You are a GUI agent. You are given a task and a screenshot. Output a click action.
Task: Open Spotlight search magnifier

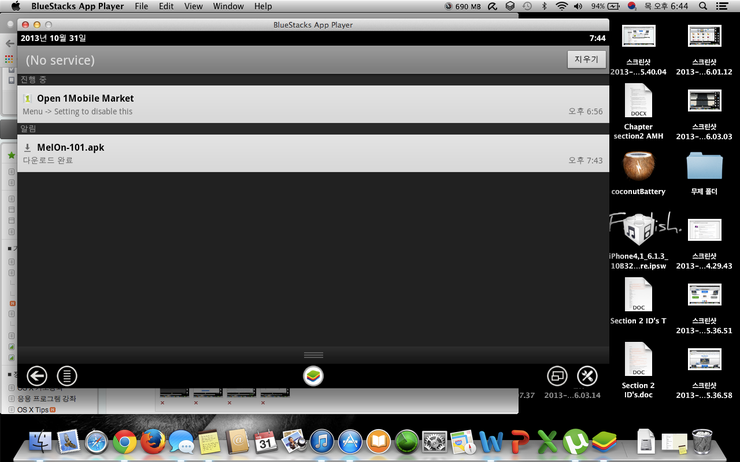pyautogui.click(x=703, y=6)
